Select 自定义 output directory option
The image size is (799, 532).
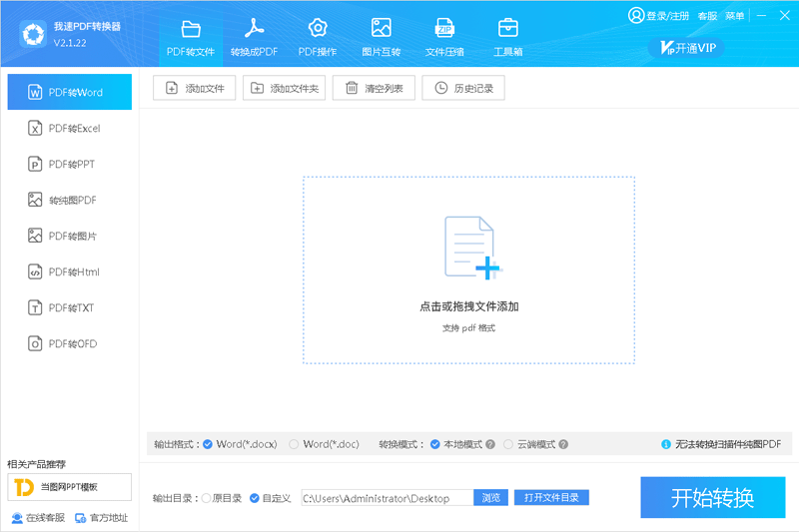pyautogui.click(x=255, y=498)
